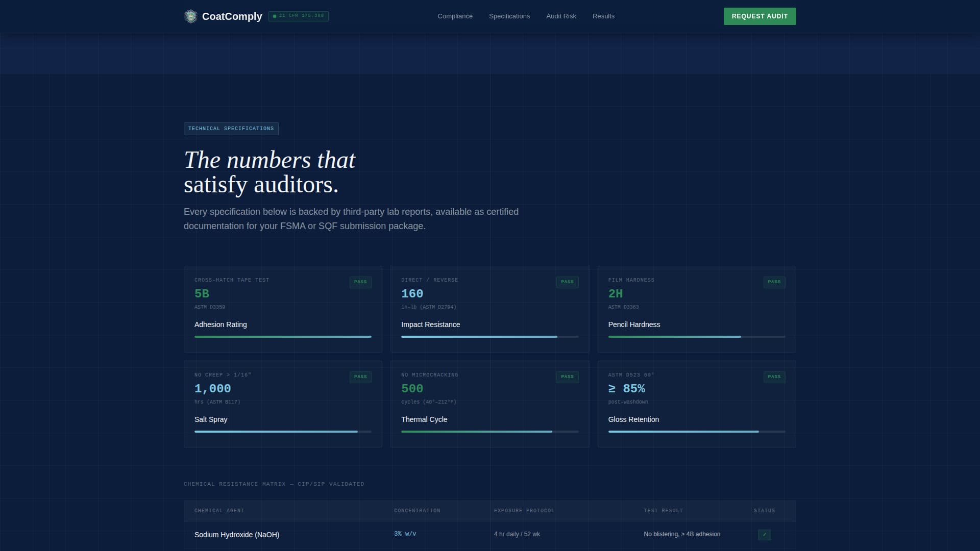This screenshot has width=980, height=551.
Task: Click the TECHNICAL SPECIFICATIONS label chip
Action: tap(231, 129)
